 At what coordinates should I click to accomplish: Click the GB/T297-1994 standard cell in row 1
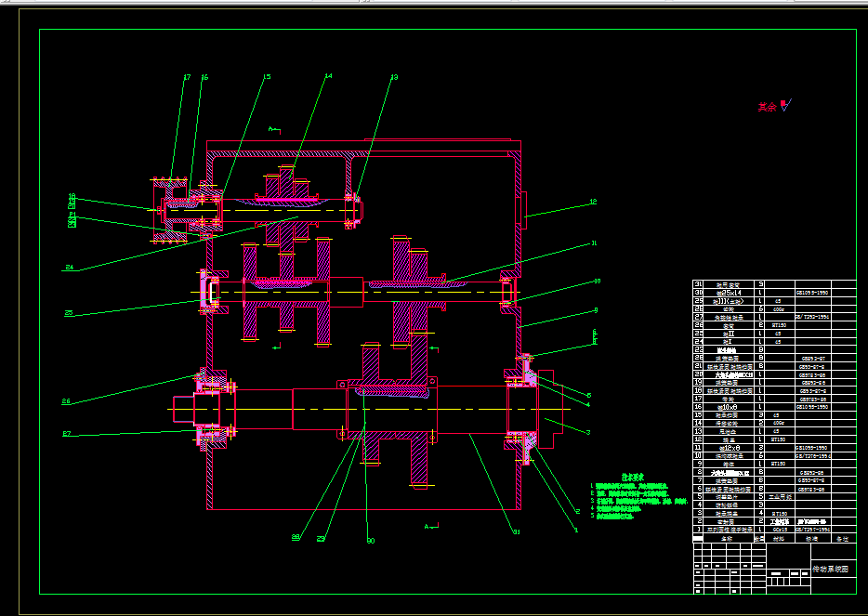coord(812,530)
